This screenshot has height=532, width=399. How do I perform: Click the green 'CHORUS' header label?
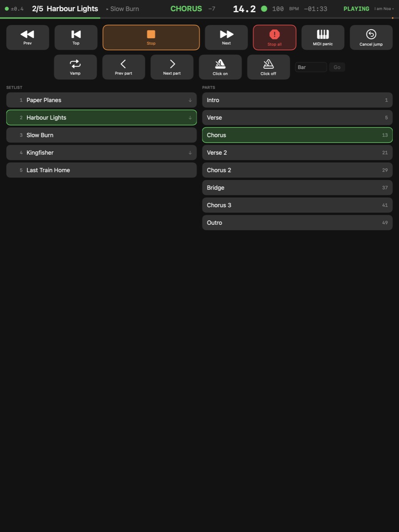pyautogui.click(x=186, y=9)
